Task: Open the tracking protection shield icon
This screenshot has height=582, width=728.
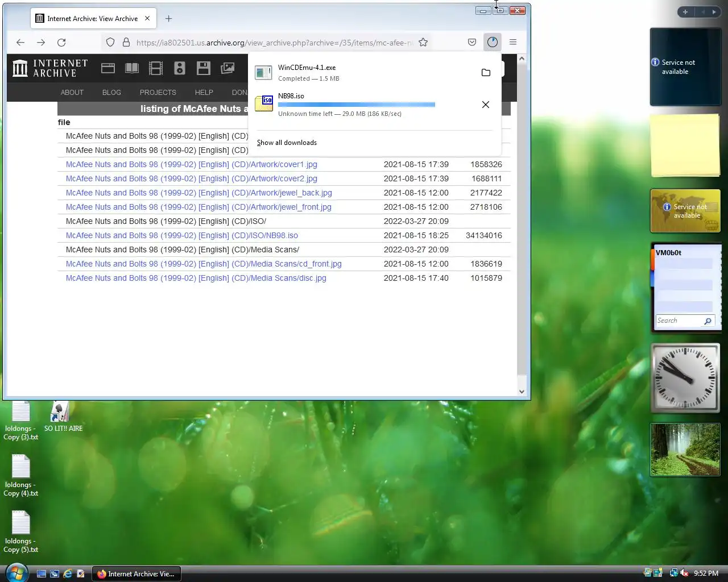Action: coord(110,42)
